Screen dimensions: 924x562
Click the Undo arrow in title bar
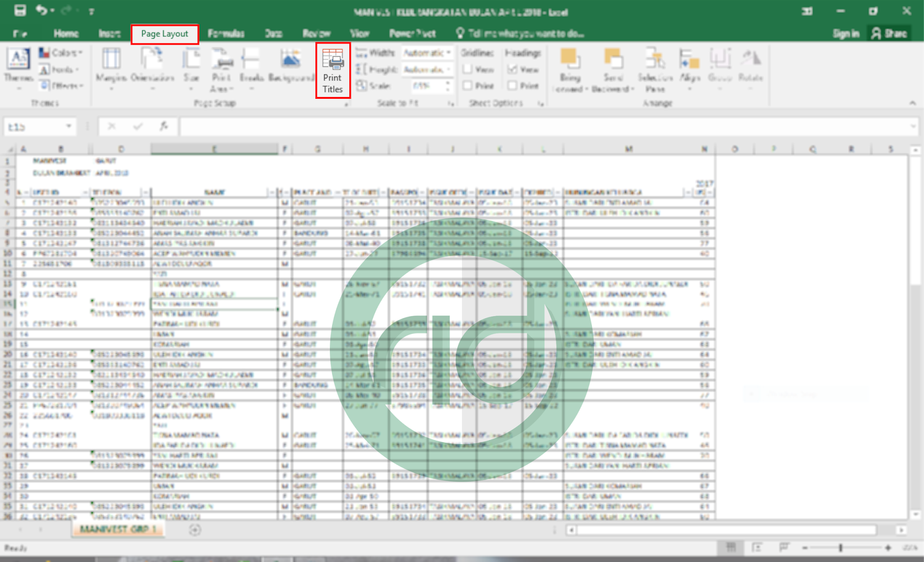[42, 10]
